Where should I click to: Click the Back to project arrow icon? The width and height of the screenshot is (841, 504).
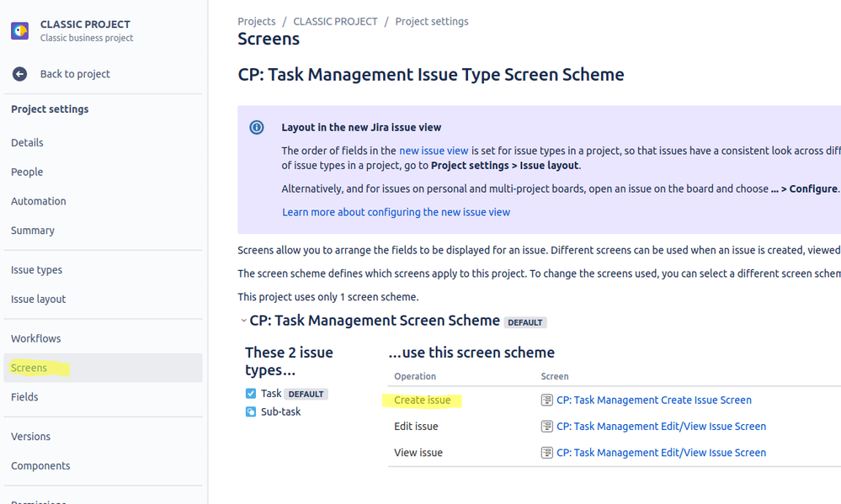[20, 74]
